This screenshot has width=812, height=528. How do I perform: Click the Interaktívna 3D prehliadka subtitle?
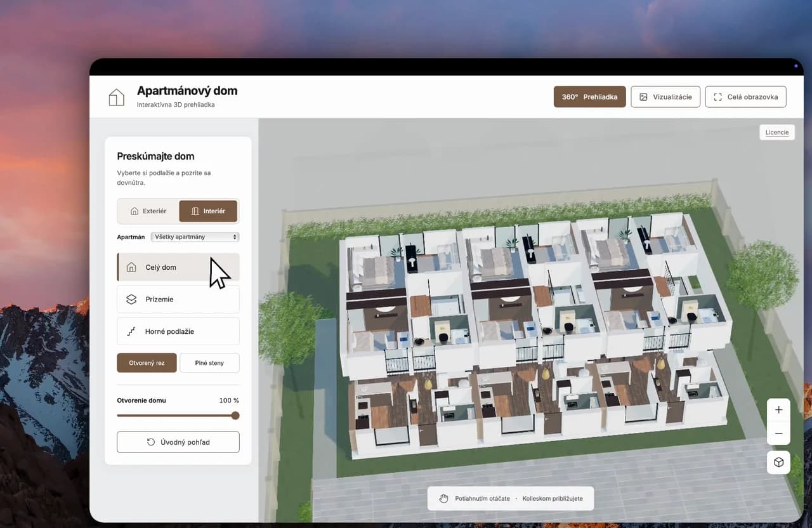coord(176,105)
